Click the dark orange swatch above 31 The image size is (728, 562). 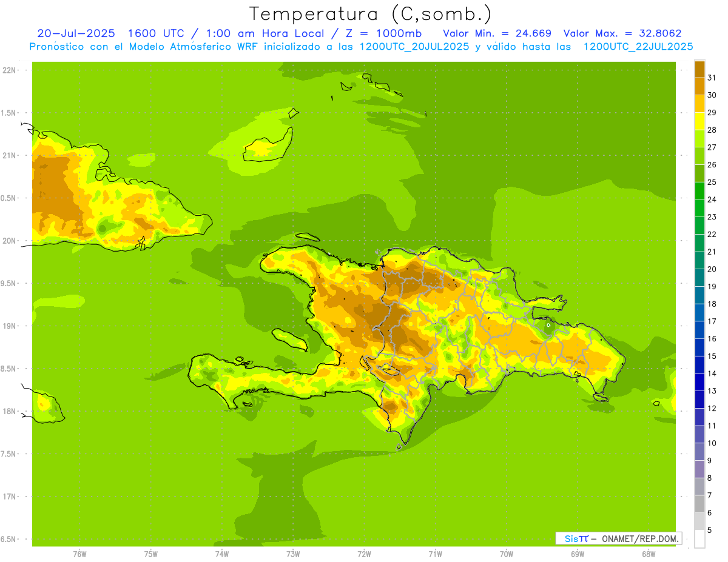(x=699, y=69)
